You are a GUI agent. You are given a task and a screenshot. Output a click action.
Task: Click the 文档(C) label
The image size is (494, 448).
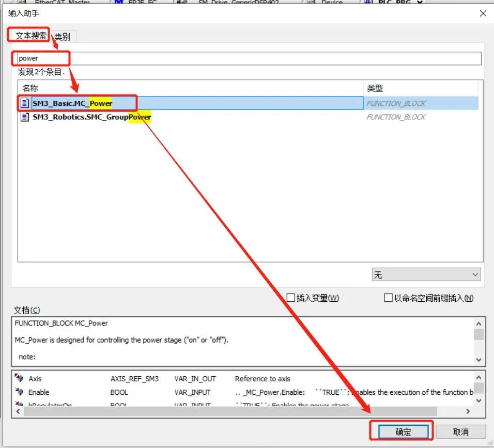pyautogui.click(x=27, y=311)
